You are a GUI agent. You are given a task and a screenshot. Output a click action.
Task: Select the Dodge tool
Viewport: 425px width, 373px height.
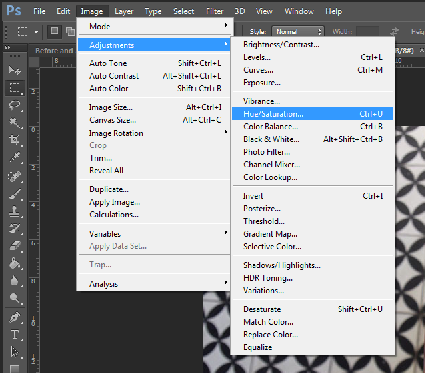[x=14, y=298]
